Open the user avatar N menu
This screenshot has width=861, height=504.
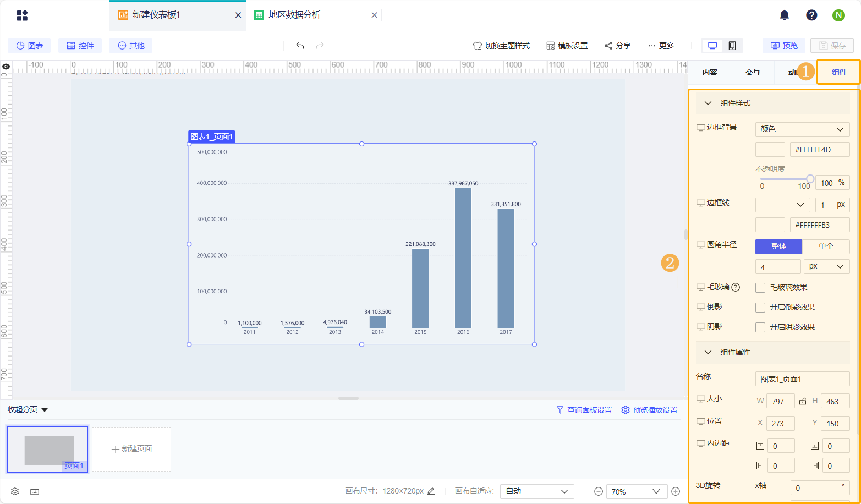pos(838,15)
